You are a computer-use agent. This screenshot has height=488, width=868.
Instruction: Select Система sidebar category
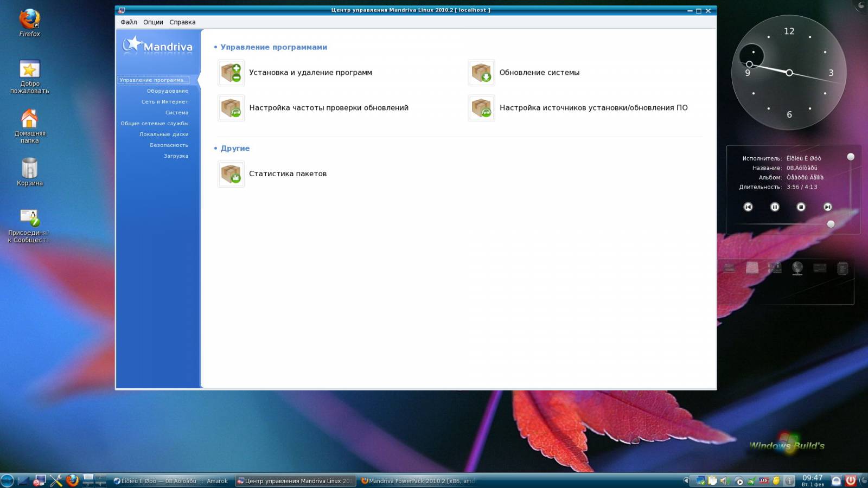coord(177,113)
